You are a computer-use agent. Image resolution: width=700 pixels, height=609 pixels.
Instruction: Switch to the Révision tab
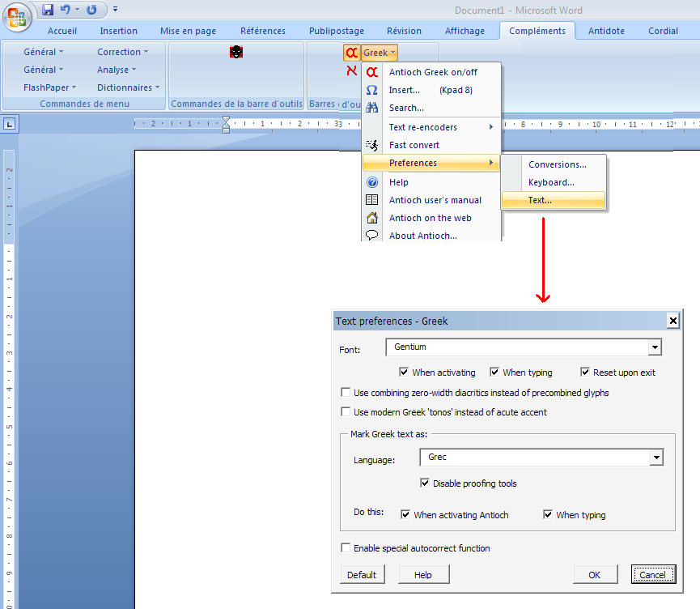404,31
